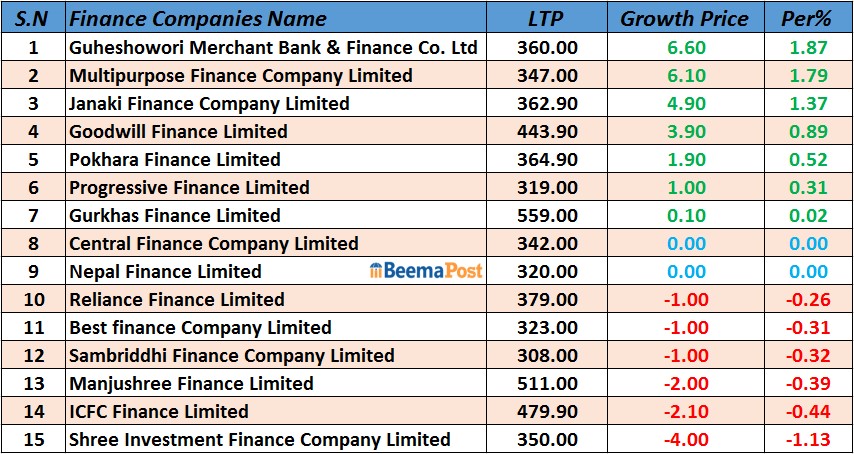Click Best finance Company Limited name
The height and width of the screenshot is (454, 854).
click(200, 327)
